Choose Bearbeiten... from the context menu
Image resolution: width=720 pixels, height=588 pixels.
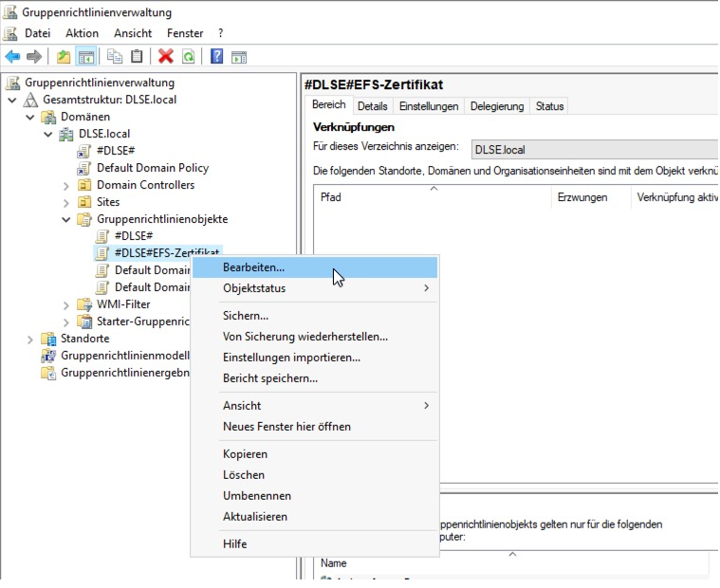pyautogui.click(x=253, y=267)
